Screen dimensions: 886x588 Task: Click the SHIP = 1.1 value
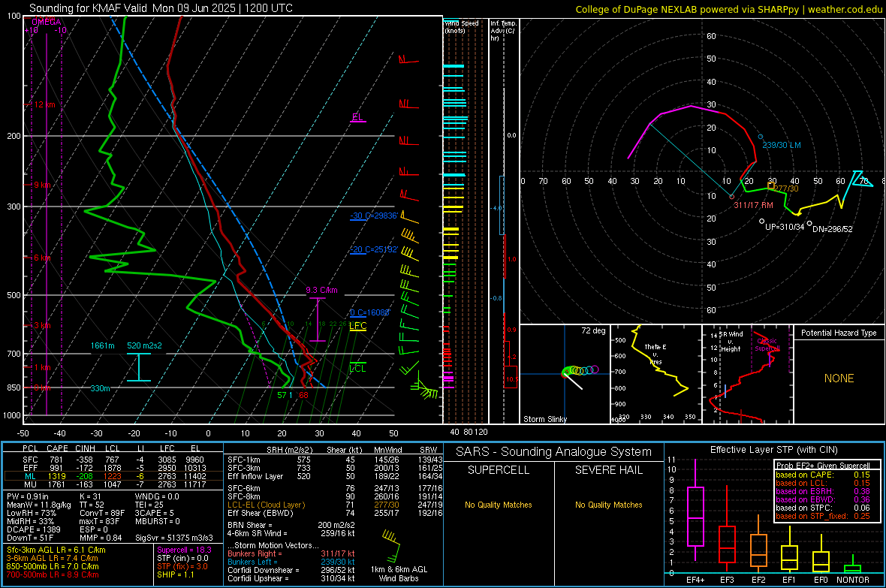[176, 574]
